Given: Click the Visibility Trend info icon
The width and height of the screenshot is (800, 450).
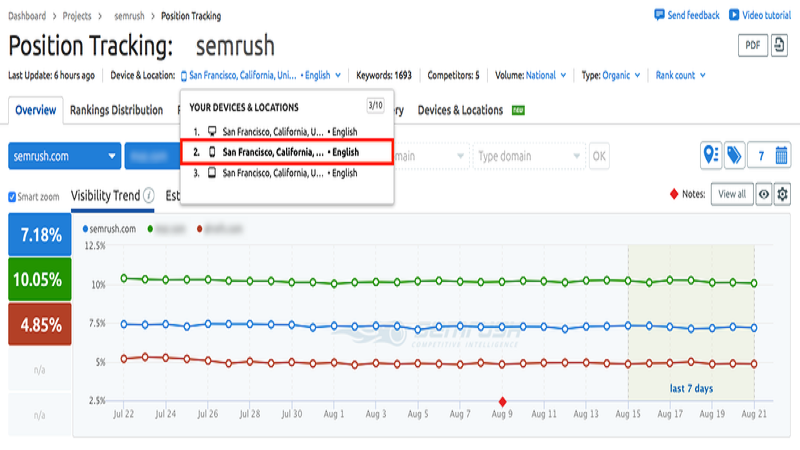Looking at the screenshot, I should [x=148, y=195].
